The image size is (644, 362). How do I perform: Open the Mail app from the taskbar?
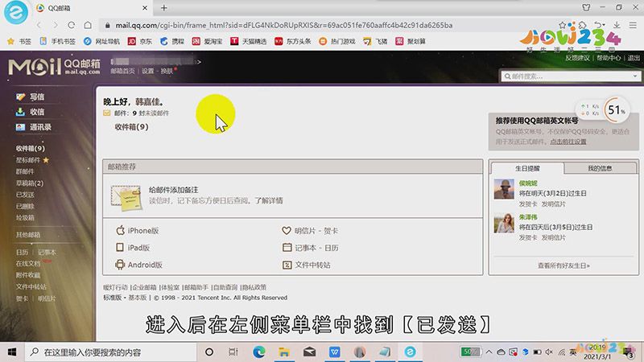point(309,352)
